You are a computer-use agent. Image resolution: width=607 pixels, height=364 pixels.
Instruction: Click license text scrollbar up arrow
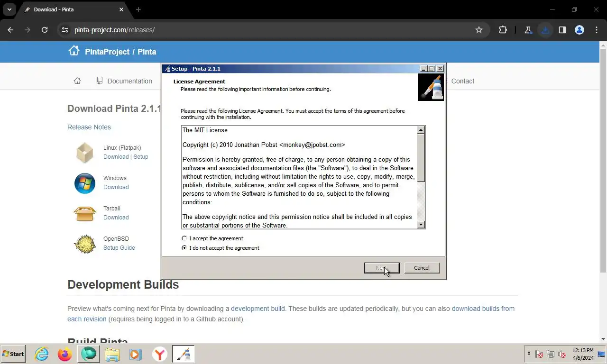pos(421,130)
